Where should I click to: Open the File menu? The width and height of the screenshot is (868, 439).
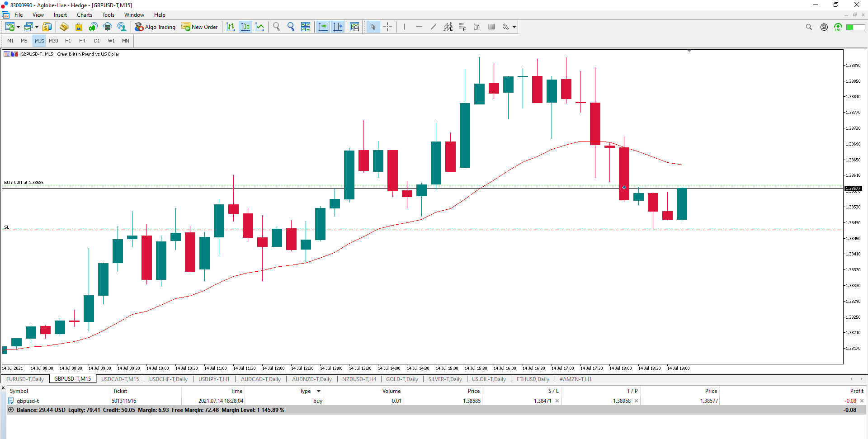click(x=19, y=15)
